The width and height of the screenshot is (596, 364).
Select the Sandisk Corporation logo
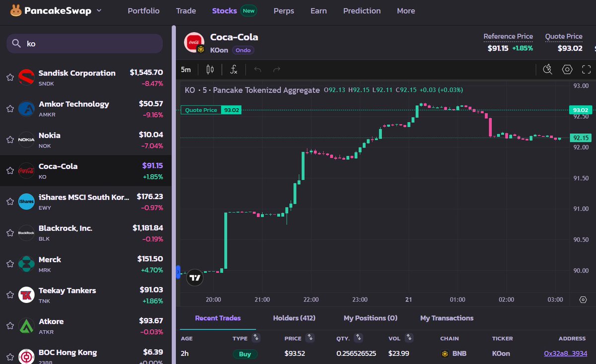(x=26, y=77)
